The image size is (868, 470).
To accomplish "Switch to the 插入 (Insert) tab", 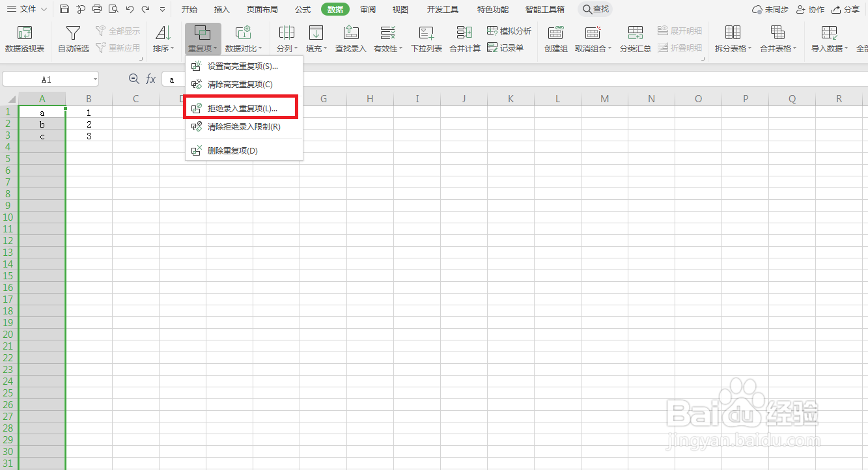I will 222,10.
